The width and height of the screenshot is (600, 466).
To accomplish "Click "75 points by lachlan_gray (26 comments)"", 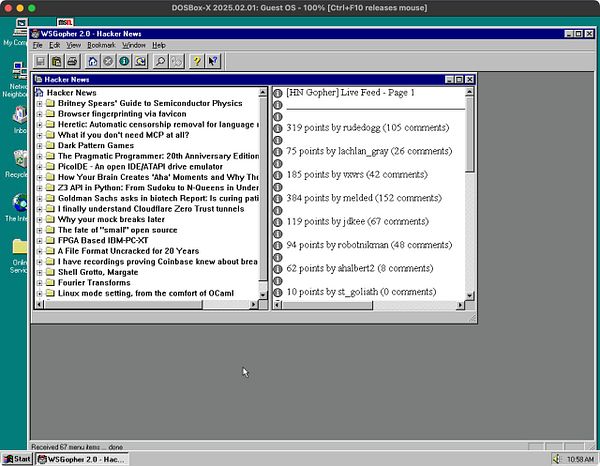I will [369, 152].
